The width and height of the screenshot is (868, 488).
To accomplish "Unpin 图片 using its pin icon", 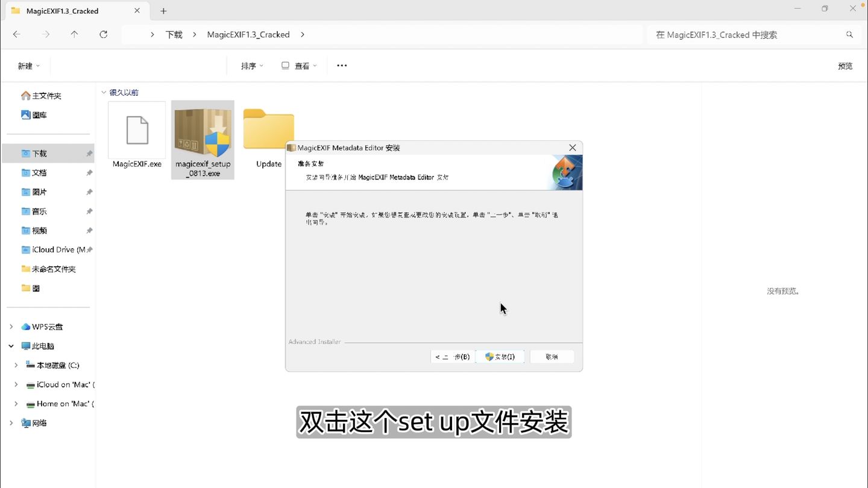I will tap(89, 192).
